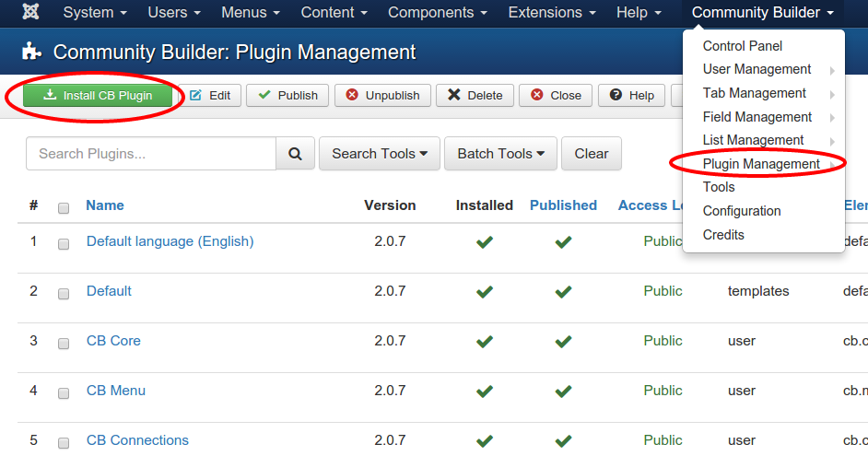
Task: Open the Users dropdown menu
Action: pyautogui.click(x=174, y=12)
